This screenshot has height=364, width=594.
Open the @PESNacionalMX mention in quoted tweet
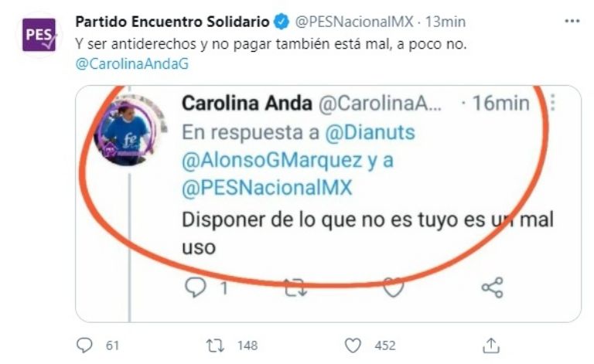click(x=267, y=188)
